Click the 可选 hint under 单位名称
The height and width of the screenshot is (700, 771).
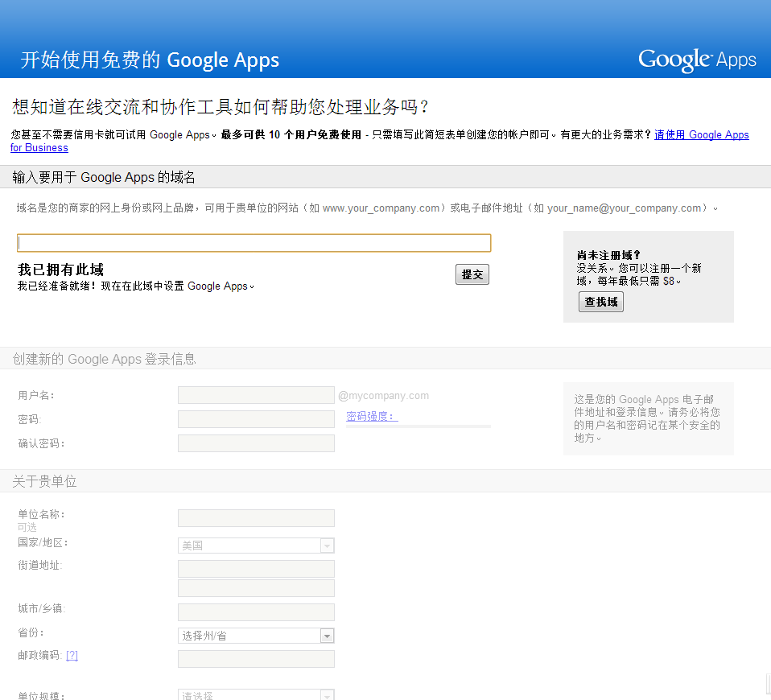click(x=27, y=528)
